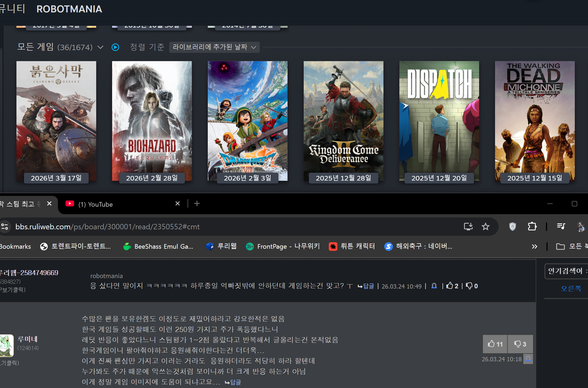Upvote the 루미네 comment with 11 likes
Image resolution: width=588 pixels, height=388 pixels.
tap(495, 344)
